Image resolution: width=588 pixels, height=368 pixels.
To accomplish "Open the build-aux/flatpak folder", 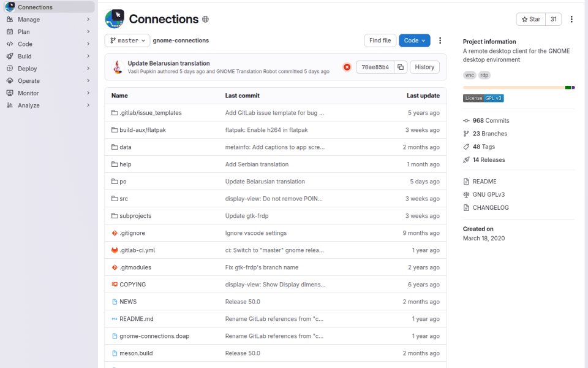I will coord(143,130).
